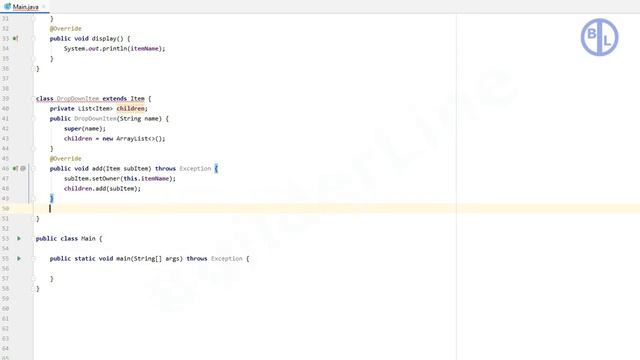Run class Main using its gutter arrow

[x=19, y=238]
